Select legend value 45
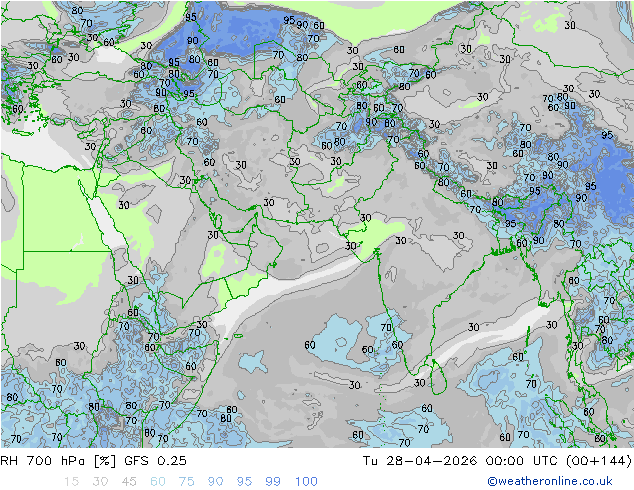 [129, 481]
